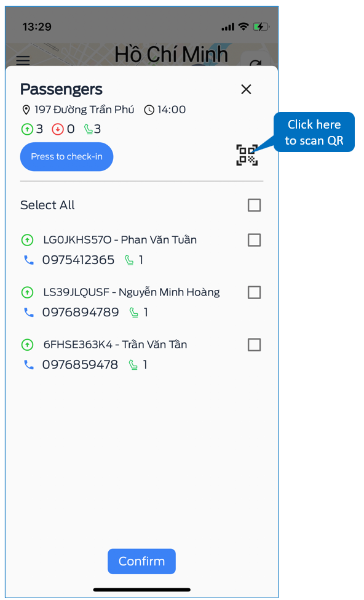Tap the green seat icon showing 3
Screen dimensions: 364x600
89,129
